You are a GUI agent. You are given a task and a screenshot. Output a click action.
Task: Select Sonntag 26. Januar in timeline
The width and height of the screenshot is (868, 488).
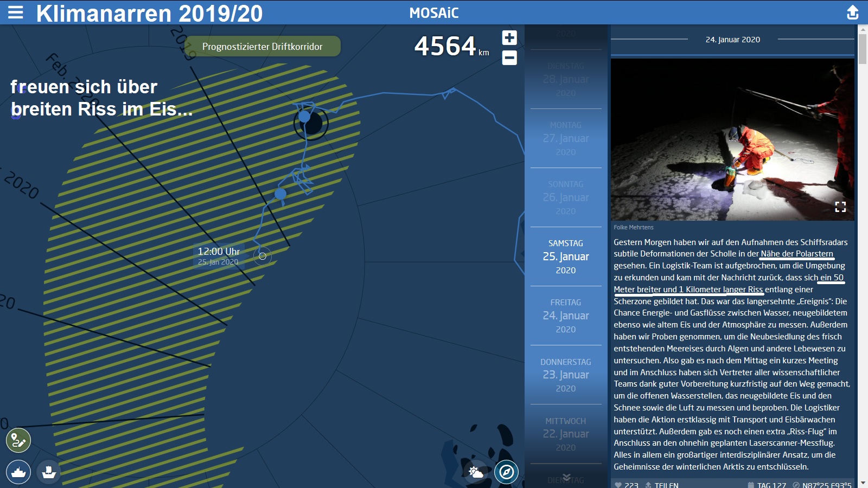[x=566, y=197]
